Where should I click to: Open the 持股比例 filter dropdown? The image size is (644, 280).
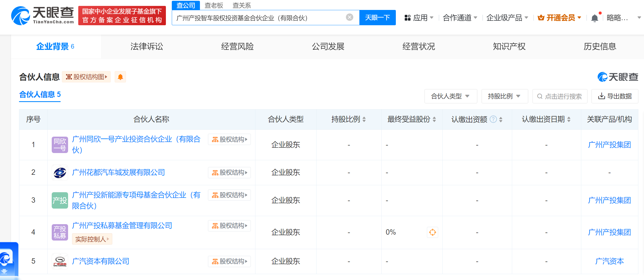[505, 96]
